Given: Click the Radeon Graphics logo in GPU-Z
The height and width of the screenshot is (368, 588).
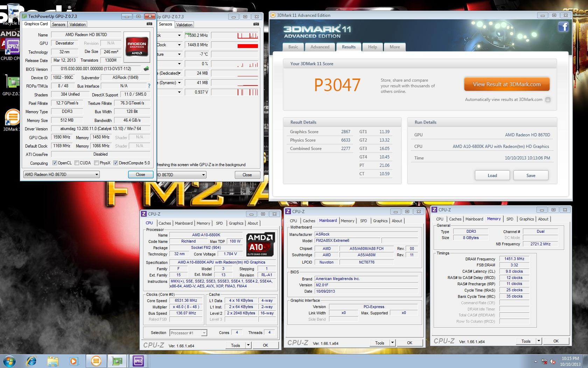Looking at the screenshot, I should [137, 47].
